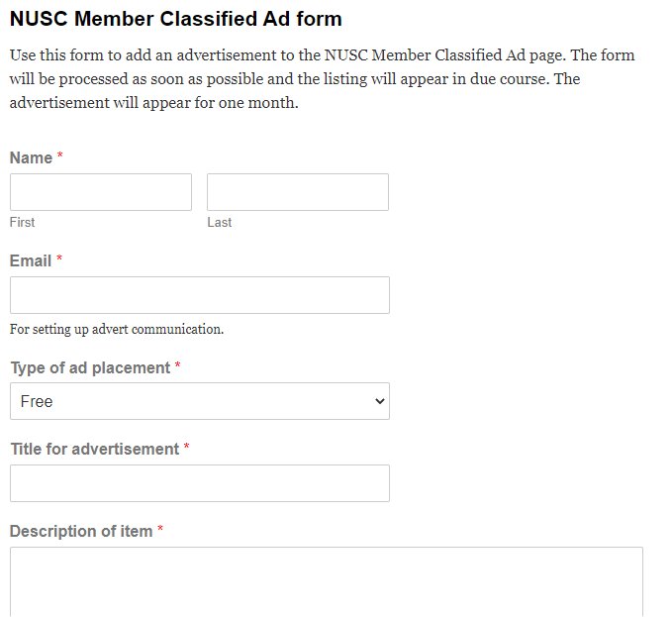Click the chevron arrow in the Free select box
Screen dimensions: 672x617
(378, 401)
